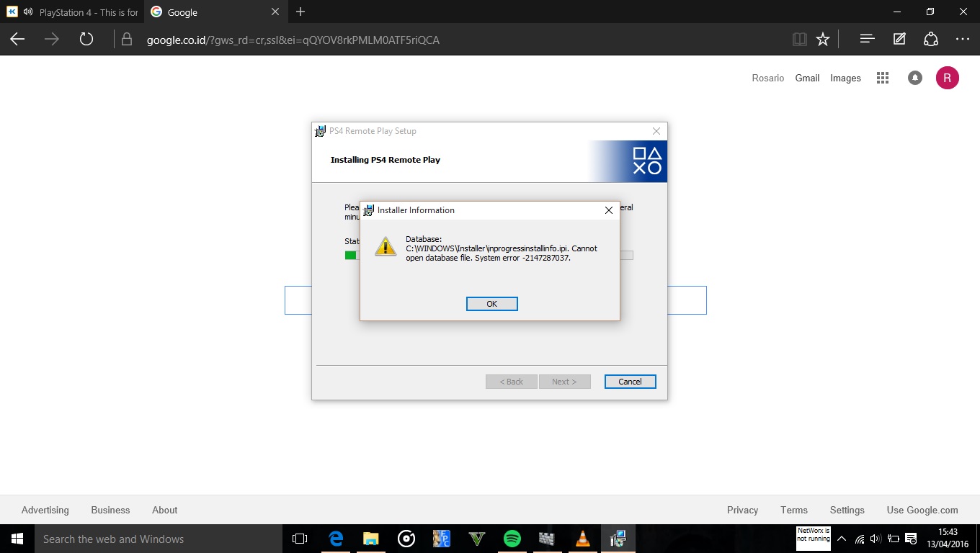Click the Advertising footer link

click(x=45, y=510)
